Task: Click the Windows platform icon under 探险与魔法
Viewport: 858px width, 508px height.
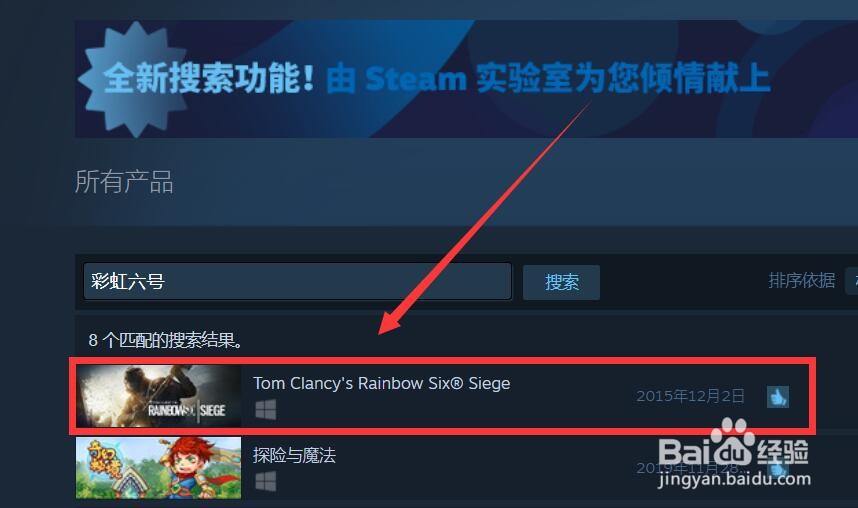Action: 266,481
